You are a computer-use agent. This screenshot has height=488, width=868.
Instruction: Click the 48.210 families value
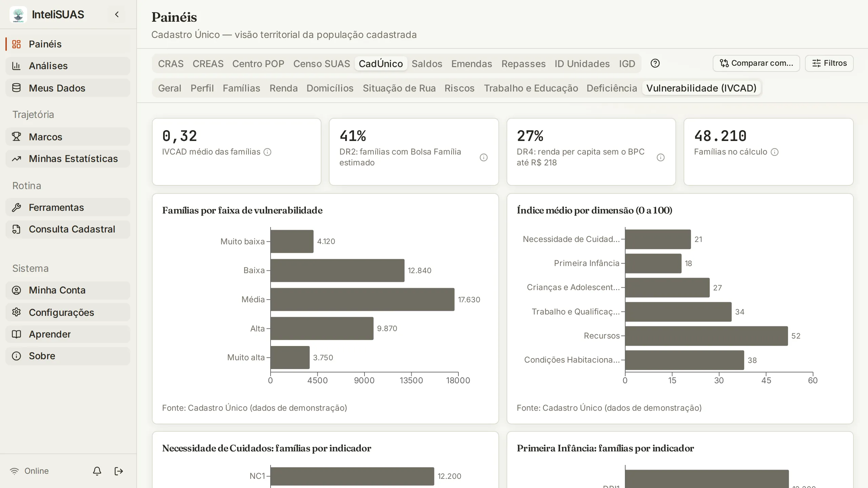point(720,136)
